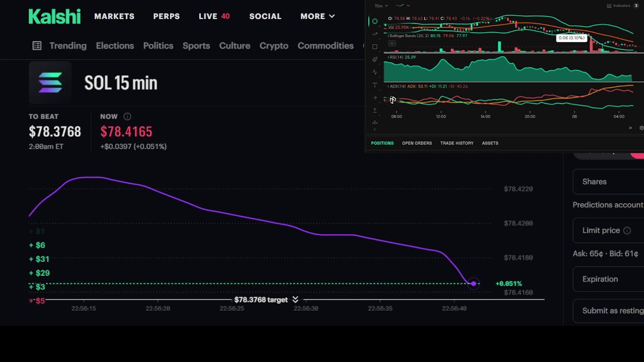Select the Elections category
This screenshot has width=644, height=362.
tap(115, 46)
